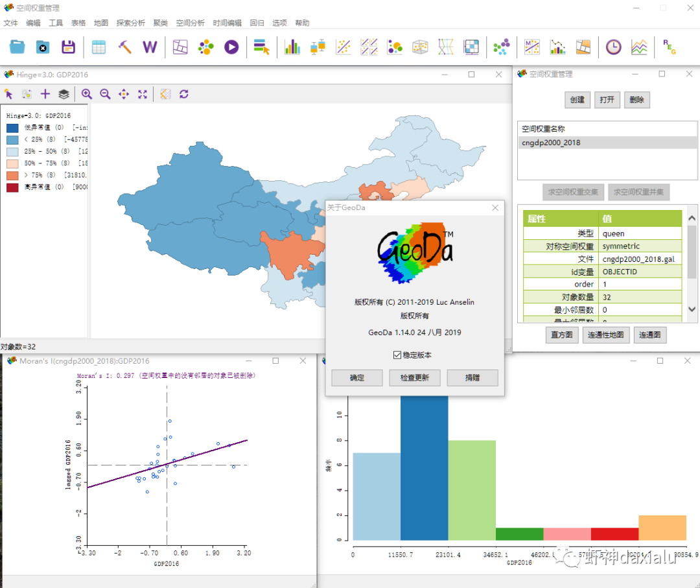Click the 连通图 button

tap(650, 335)
